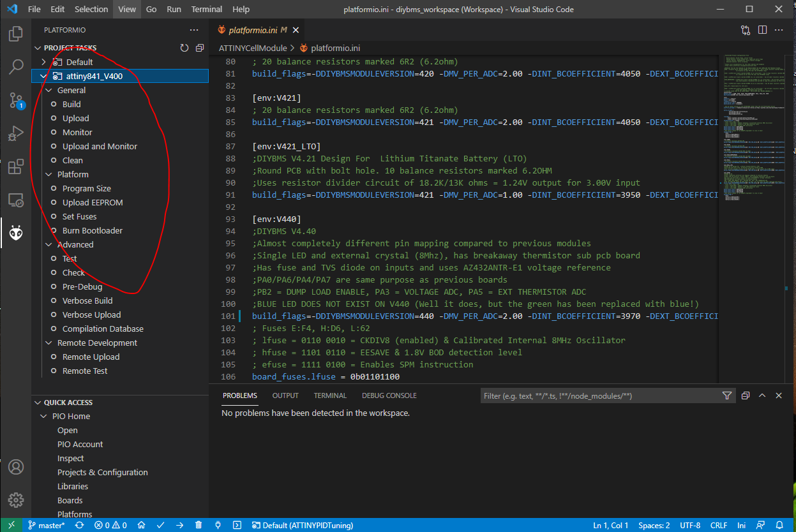Open notifications bell in status bar
This screenshot has width=796, height=532.
point(779,525)
